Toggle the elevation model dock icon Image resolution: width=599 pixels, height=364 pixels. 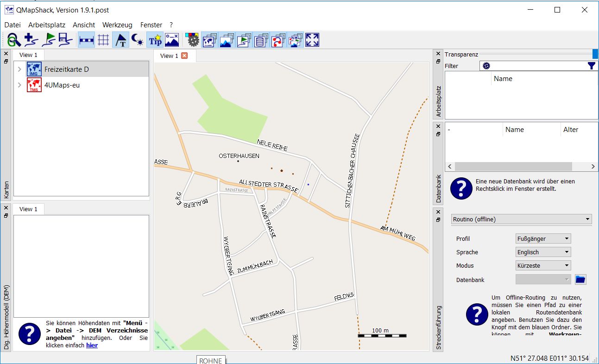[227, 40]
